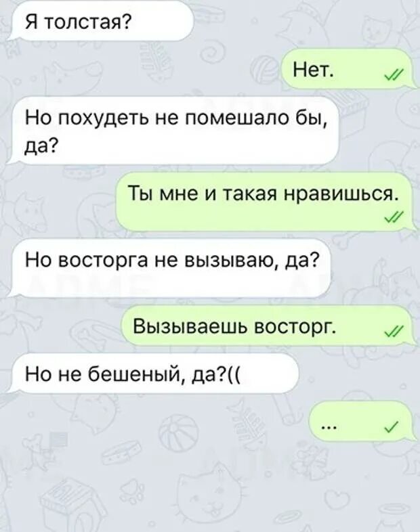This screenshot has width=420, height=532.
Task: Tap the "Вызываешь восторг." reply bubble
Action: coord(267,326)
